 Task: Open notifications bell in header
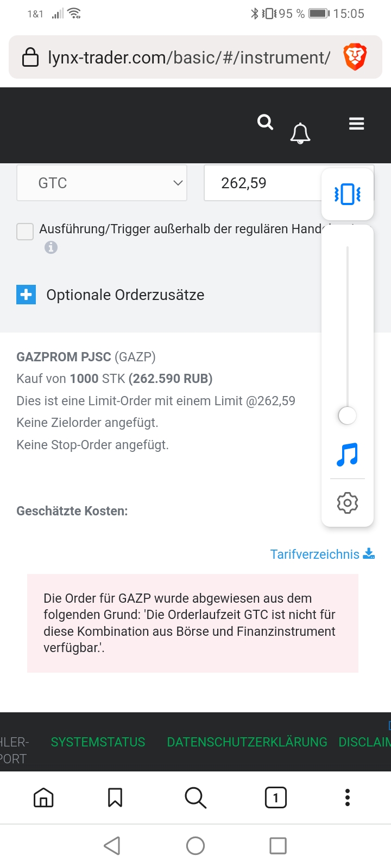300,133
